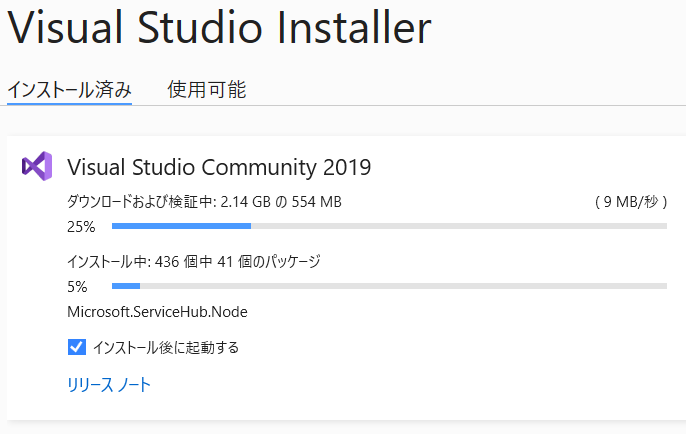The width and height of the screenshot is (686, 434).
Task: Click the gray unfilled part of download progress bar
Action: point(459,226)
